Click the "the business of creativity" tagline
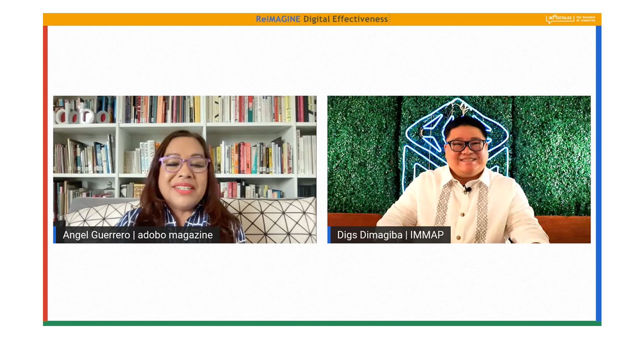This screenshot has height=339, width=644. pyautogui.click(x=586, y=19)
